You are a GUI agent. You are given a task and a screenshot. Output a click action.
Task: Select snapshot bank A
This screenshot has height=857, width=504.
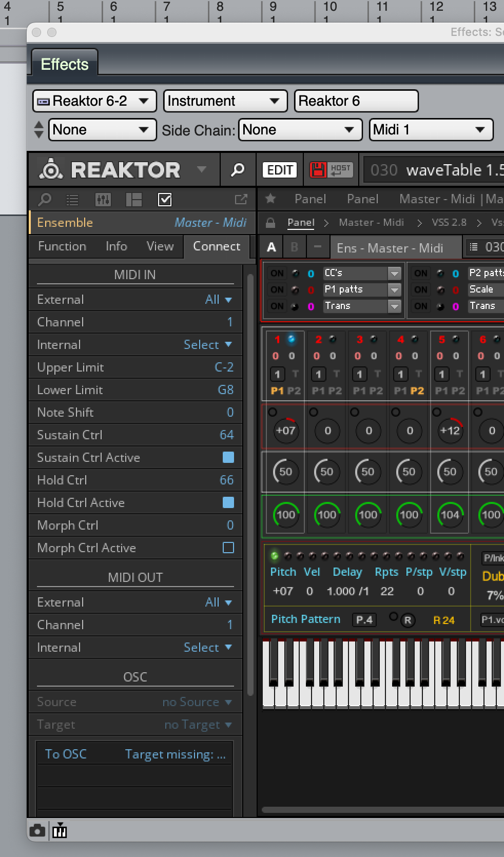(272, 247)
